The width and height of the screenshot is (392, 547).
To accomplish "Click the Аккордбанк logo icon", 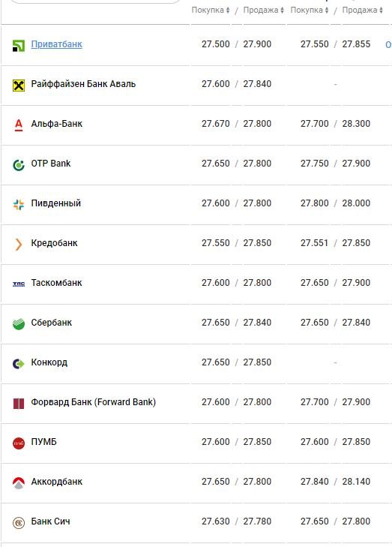I will 19,482.
